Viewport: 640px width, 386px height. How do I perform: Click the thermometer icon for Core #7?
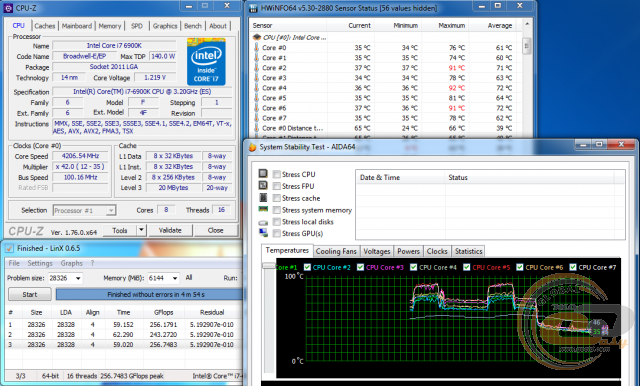pos(257,118)
